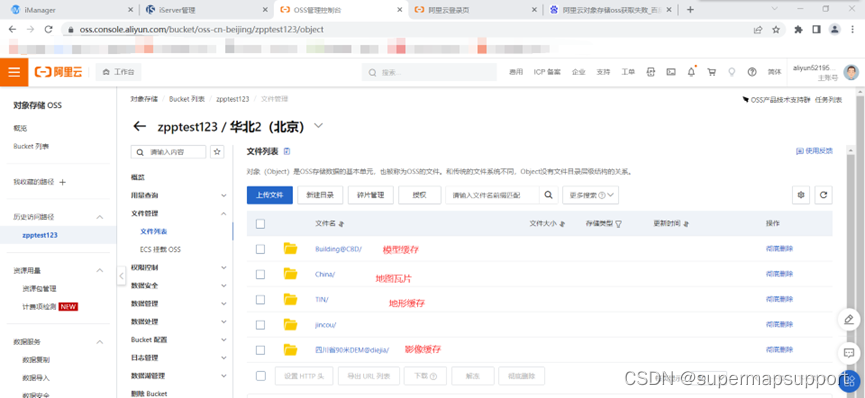Check the box for Building@CBD/ row
865x398 pixels.
point(260,249)
